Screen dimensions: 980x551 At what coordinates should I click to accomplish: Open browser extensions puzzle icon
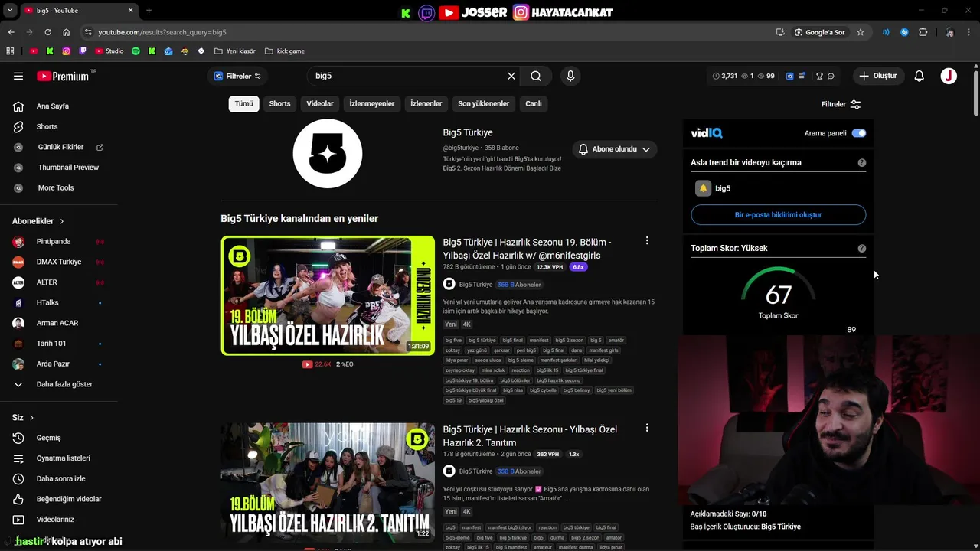(923, 32)
